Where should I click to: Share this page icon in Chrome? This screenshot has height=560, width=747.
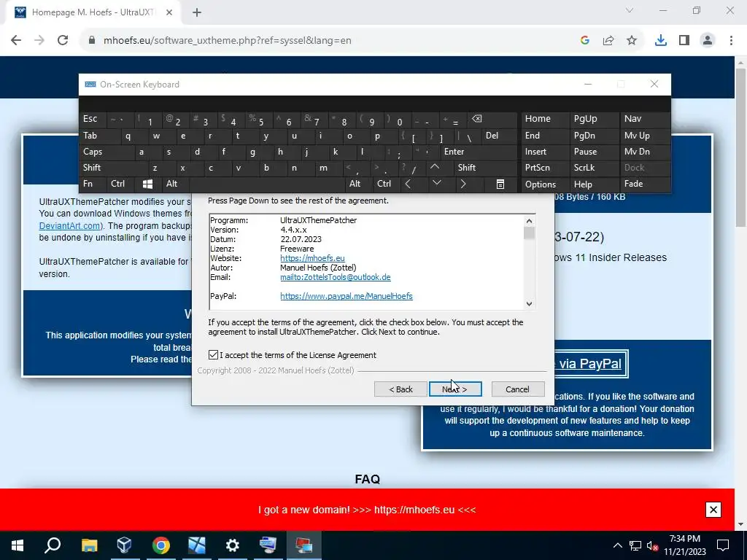(x=608, y=41)
